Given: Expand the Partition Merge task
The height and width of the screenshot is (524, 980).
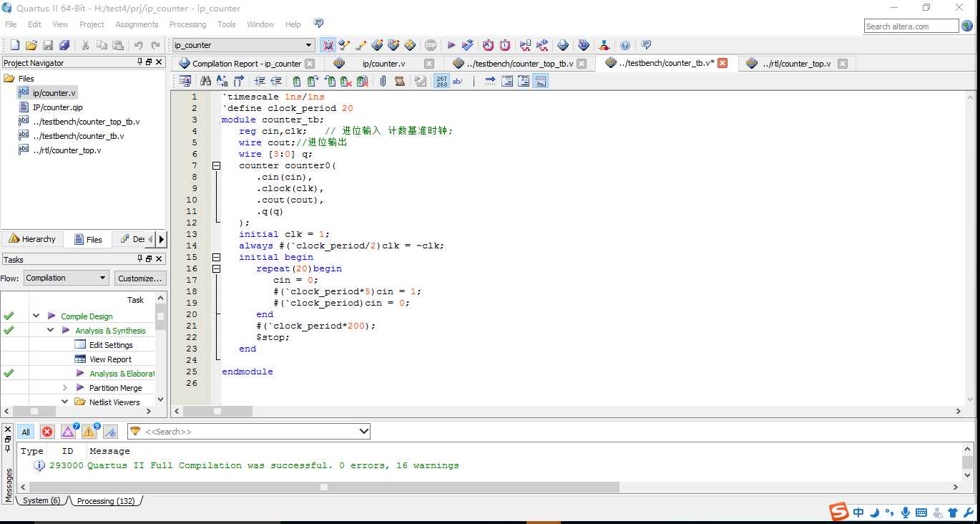Looking at the screenshot, I should click(x=64, y=387).
